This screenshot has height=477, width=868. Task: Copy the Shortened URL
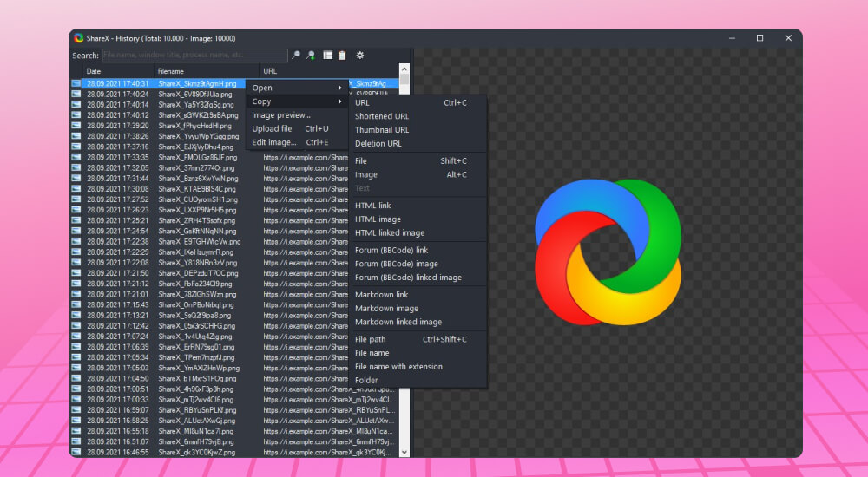pos(418,116)
